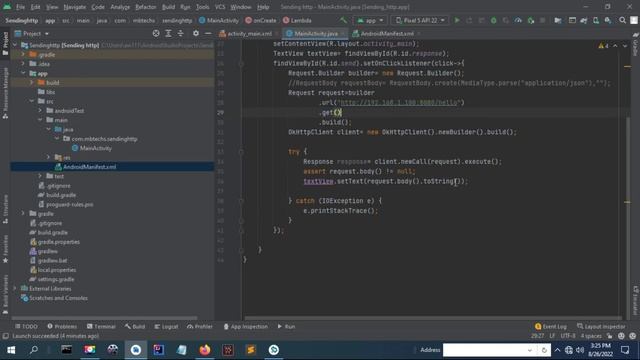Expand all nodes icon in Project panel
Screen dimensions: 640x360
pos(168,33)
